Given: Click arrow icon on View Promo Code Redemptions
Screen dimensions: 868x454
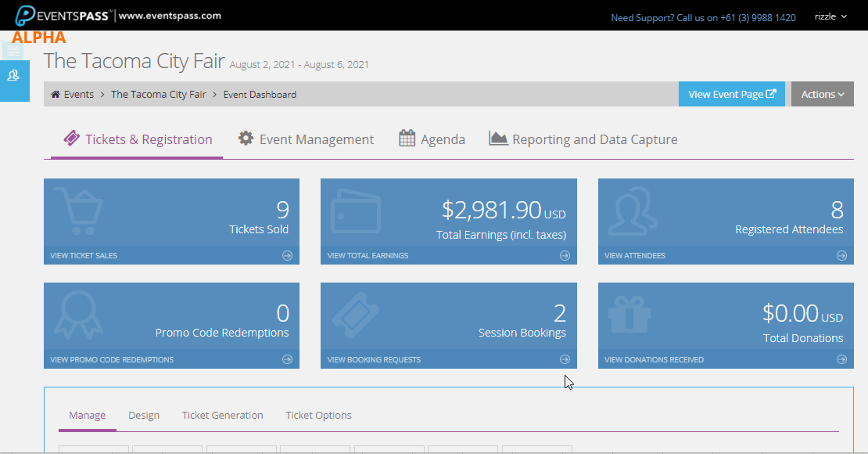Looking at the screenshot, I should point(287,359).
